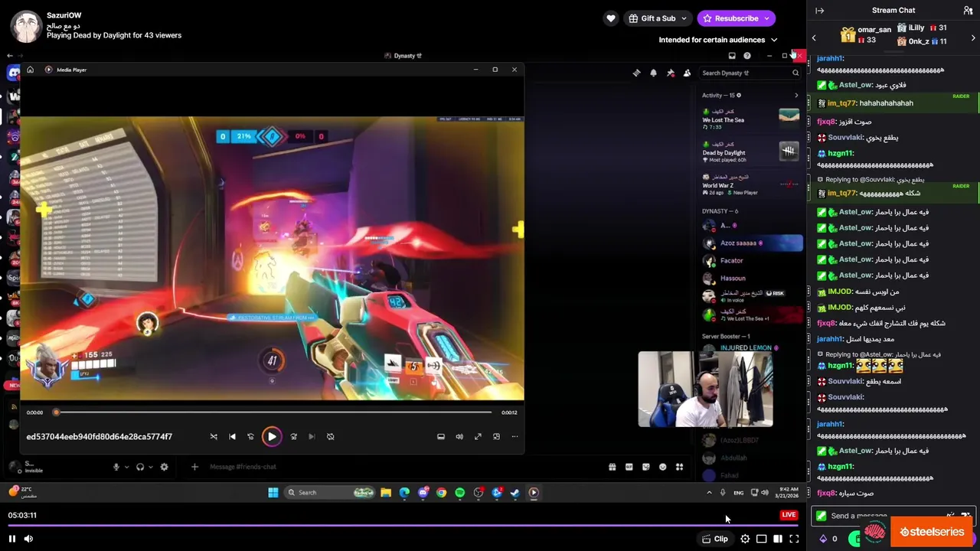Open Media Player captions icon
Image resolution: width=980 pixels, height=551 pixels.
[x=441, y=437]
